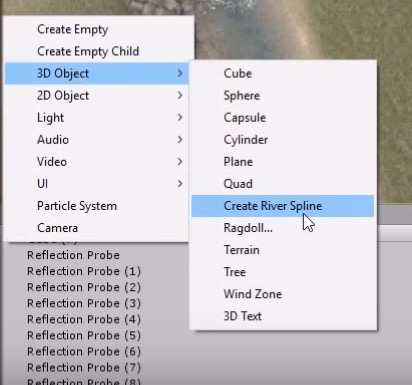412x385 pixels.
Task: Create a Cube 3D object
Action: tap(283, 73)
